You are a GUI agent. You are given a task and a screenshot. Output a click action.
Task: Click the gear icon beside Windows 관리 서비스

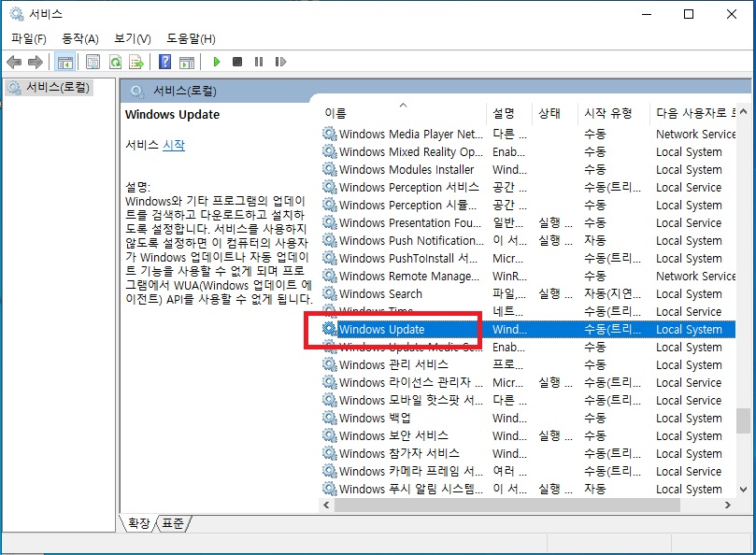pos(330,364)
